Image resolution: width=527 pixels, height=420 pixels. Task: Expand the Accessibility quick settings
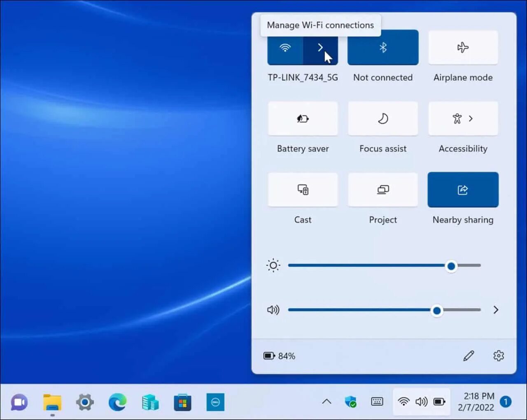click(x=463, y=118)
